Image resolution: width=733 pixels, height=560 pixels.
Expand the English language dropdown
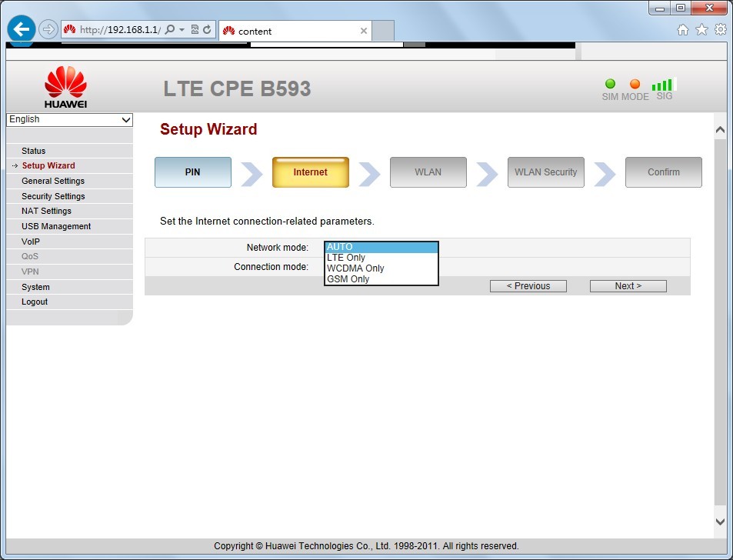pyautogui.click(x=69, y=120)
